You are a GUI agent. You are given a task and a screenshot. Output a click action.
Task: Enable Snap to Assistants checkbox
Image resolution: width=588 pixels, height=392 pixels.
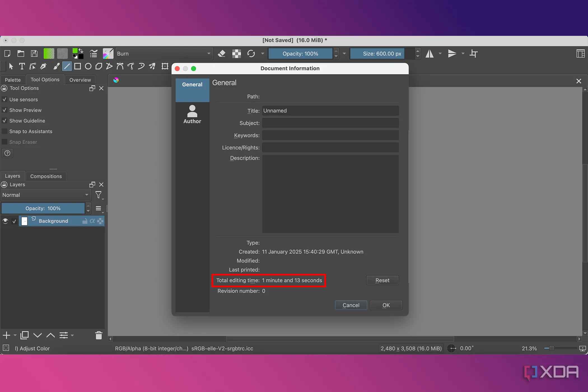(4, 131)
